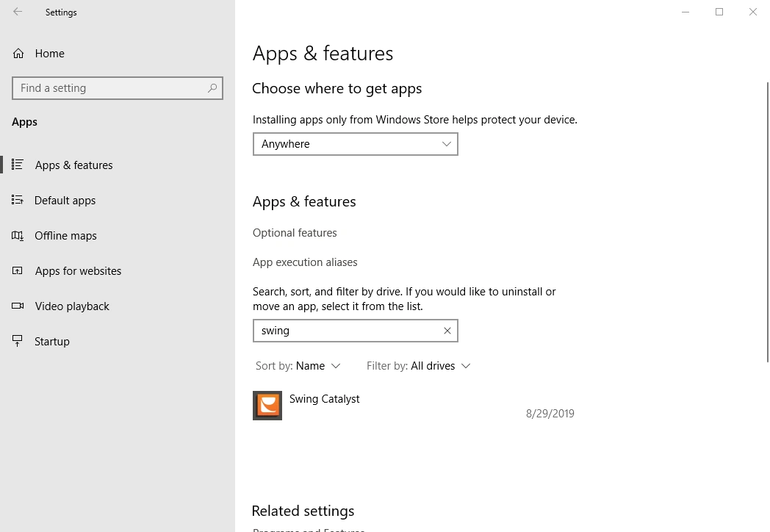The height and width of the screenshot is (532, 770).
Task: Click the app list search field containing swing
Action: (x=356, y=331)
